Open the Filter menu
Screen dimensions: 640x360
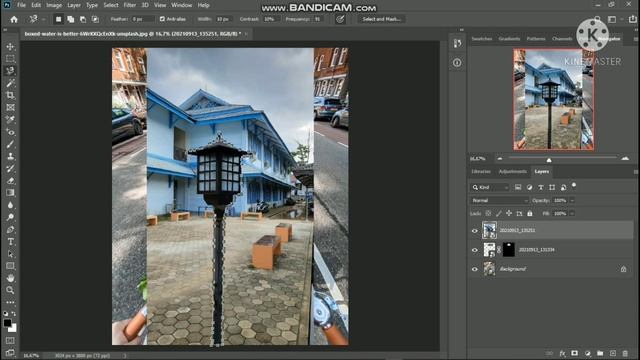[x=130, y=5]
